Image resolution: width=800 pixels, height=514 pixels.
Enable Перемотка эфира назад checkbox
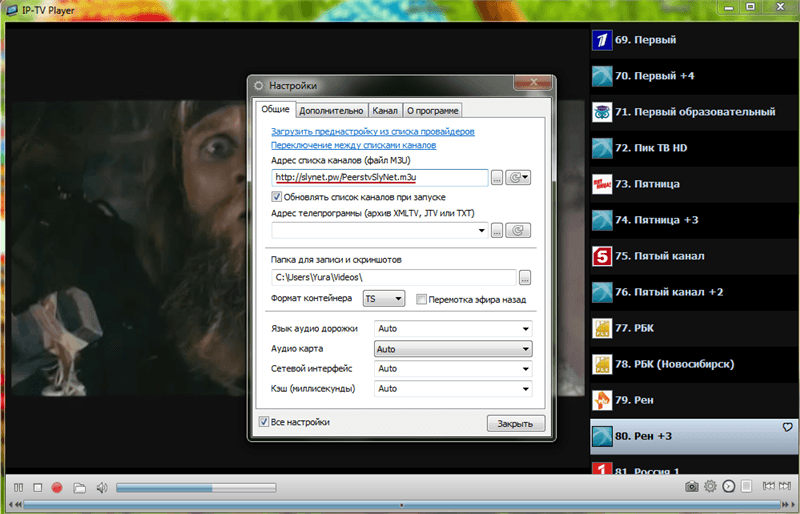coord(421,299)
